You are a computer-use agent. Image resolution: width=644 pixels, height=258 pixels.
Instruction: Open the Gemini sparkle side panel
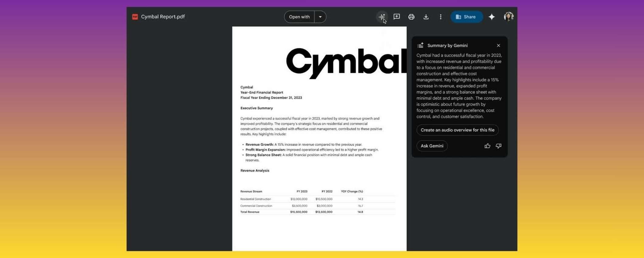(492, 17)
